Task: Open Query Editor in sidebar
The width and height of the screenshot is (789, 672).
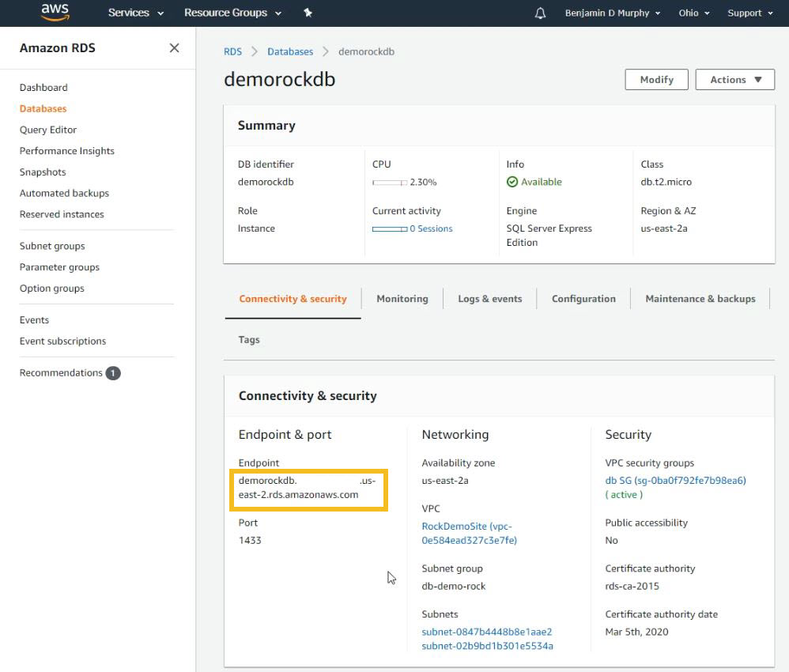Action: point(47,130)
